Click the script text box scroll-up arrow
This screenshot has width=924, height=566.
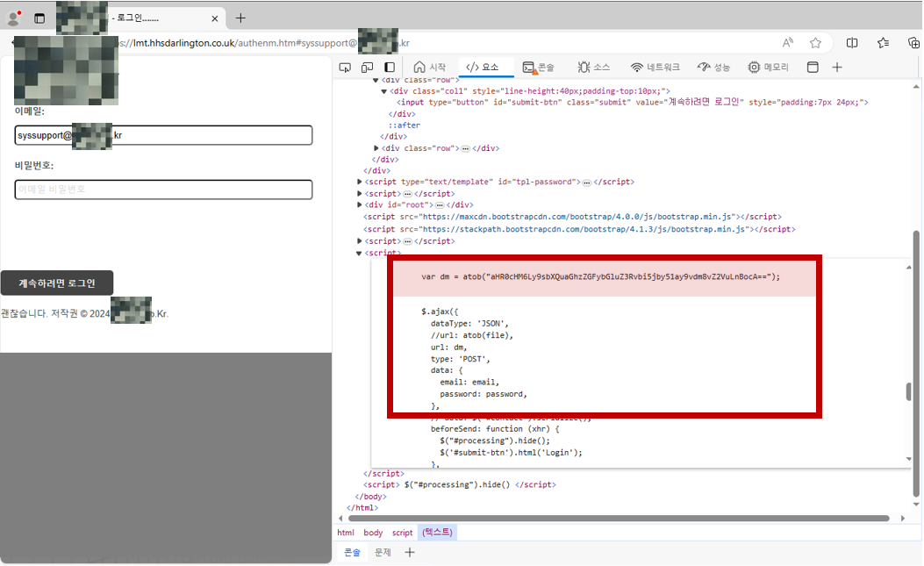coord(909,268)
